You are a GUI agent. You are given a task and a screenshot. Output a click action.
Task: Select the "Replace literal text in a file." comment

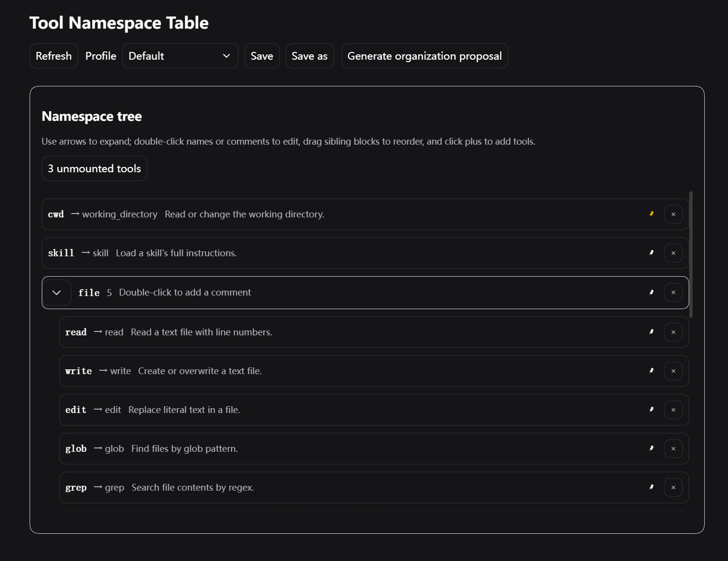184,410
